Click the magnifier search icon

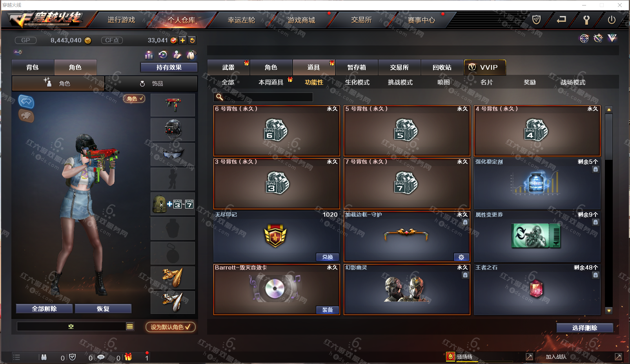point(220,97)
